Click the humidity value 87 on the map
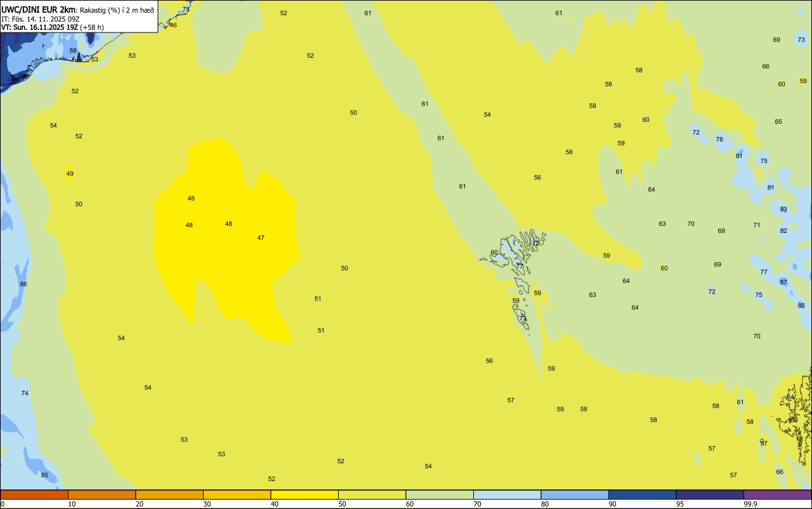The image size is (812, 509). [783, 282]
